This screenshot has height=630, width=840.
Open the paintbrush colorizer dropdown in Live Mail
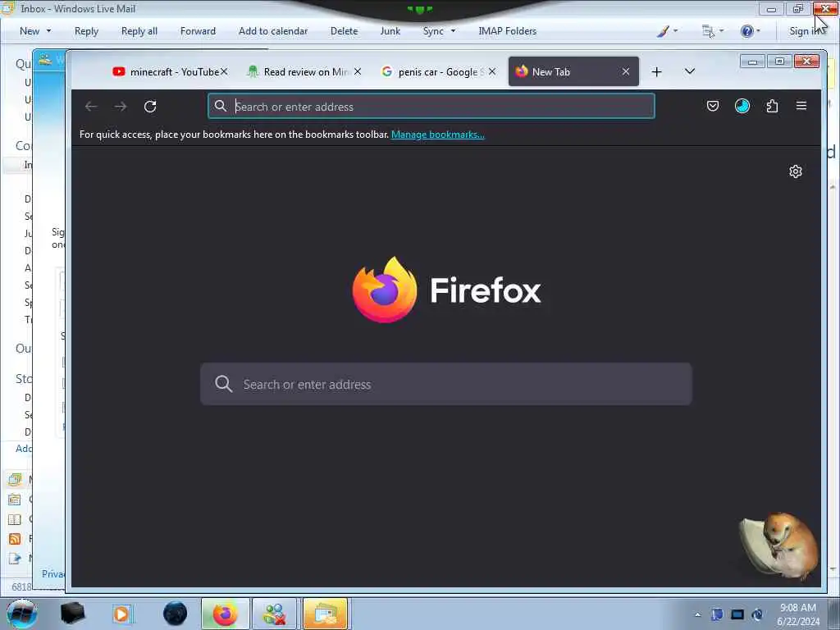pyautogui.click(x=667, y=31)
